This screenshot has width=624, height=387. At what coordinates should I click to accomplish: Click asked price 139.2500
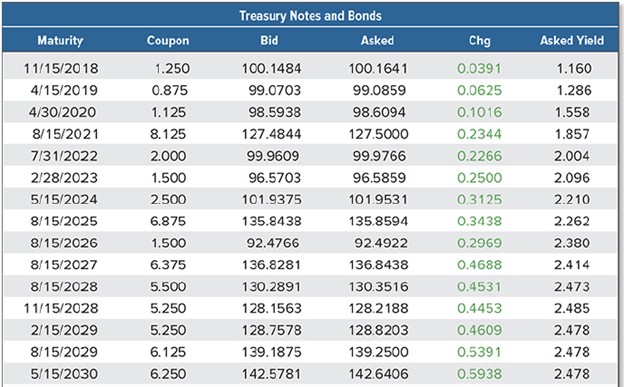(378, 352)
